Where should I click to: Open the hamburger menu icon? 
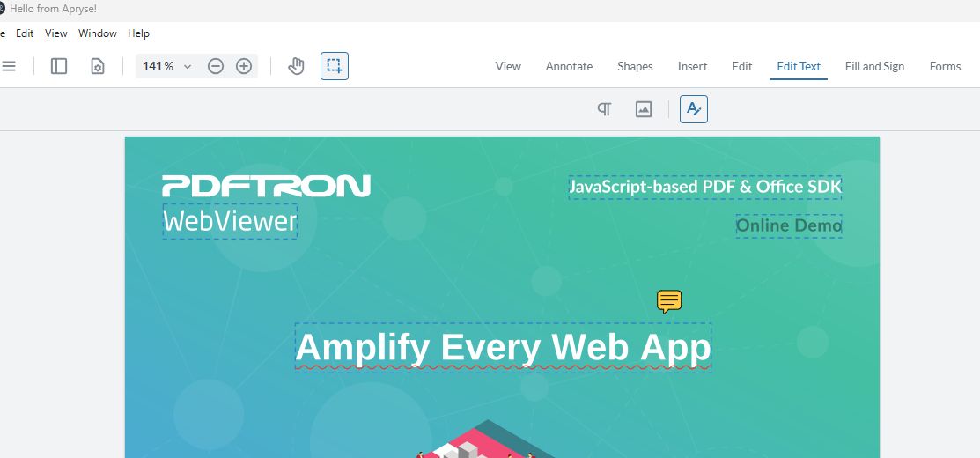tap(8, 66)
